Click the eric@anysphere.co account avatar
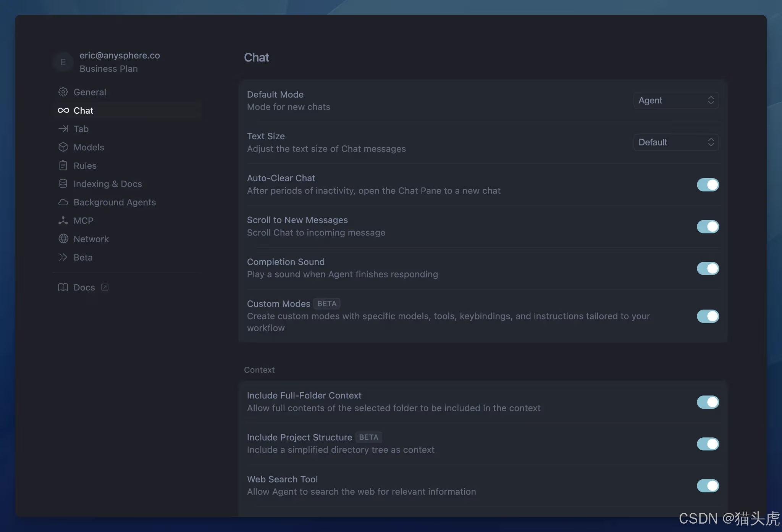The height and width of the screenshot is (532, 782). 63,62
